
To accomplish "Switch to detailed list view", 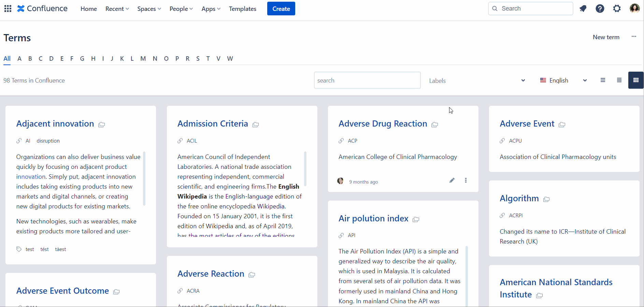I will point(619,80).
